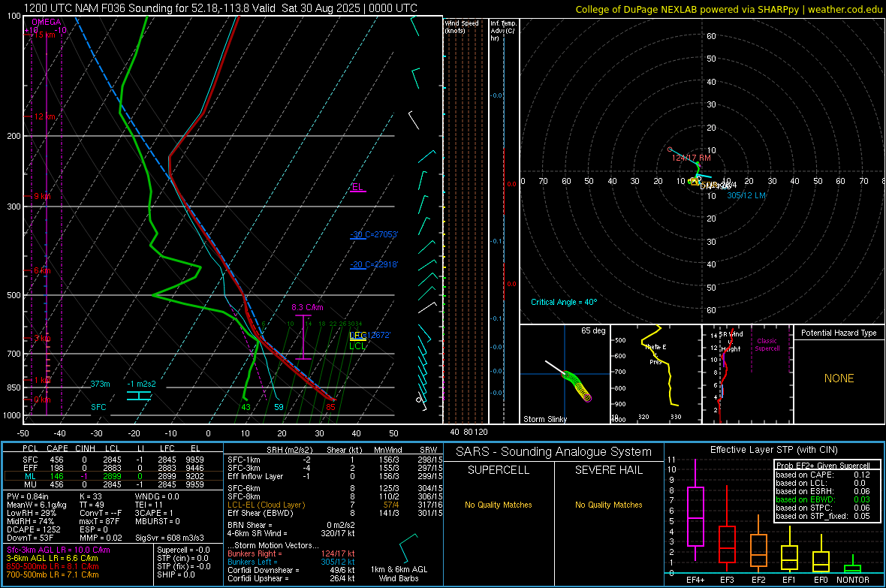Click the magenta OMEGA label on the skew-T

(x=47, y=22)
